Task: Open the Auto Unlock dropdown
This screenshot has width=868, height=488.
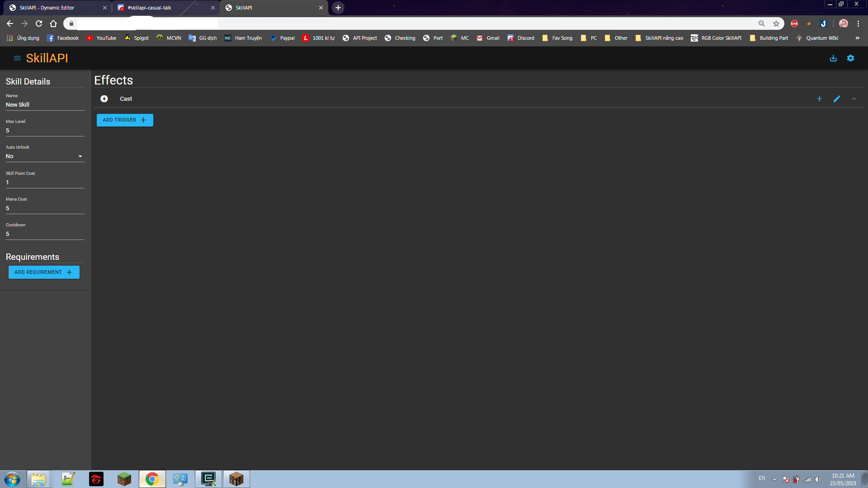Action: 44,156
